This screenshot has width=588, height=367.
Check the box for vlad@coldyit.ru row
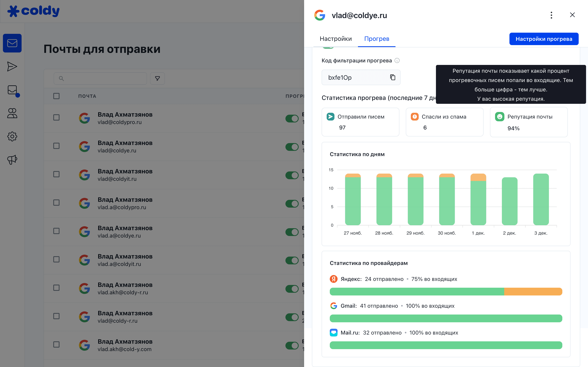pos(56,174)
